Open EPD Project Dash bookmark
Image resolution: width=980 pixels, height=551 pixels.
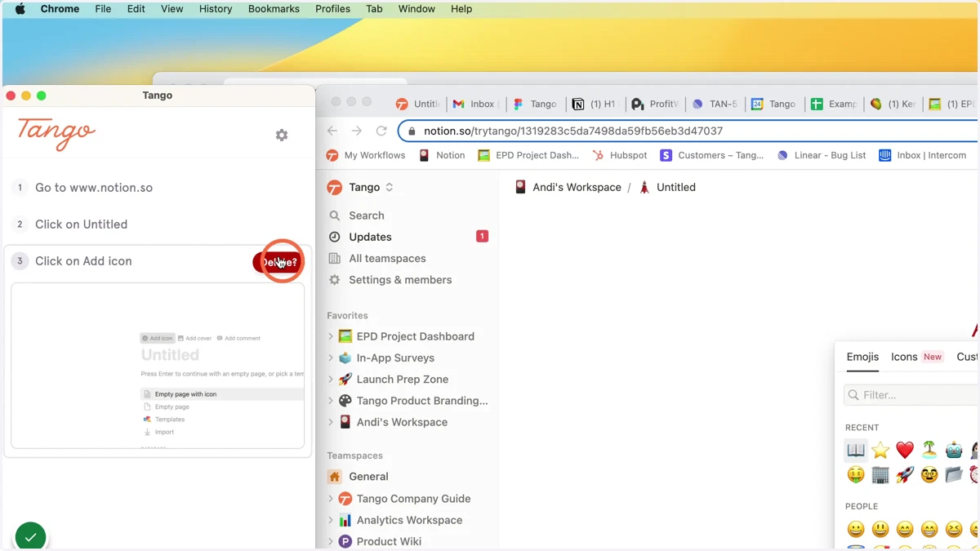click(x=528, y=155)
